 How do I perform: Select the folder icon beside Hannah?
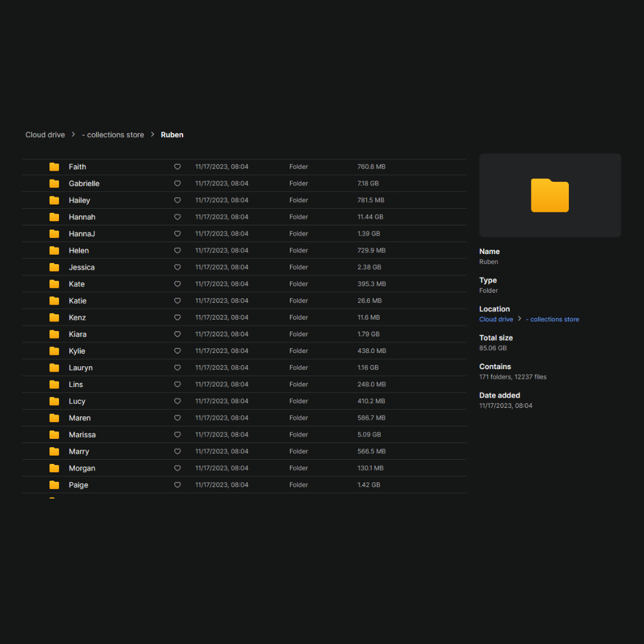point(54,217)
